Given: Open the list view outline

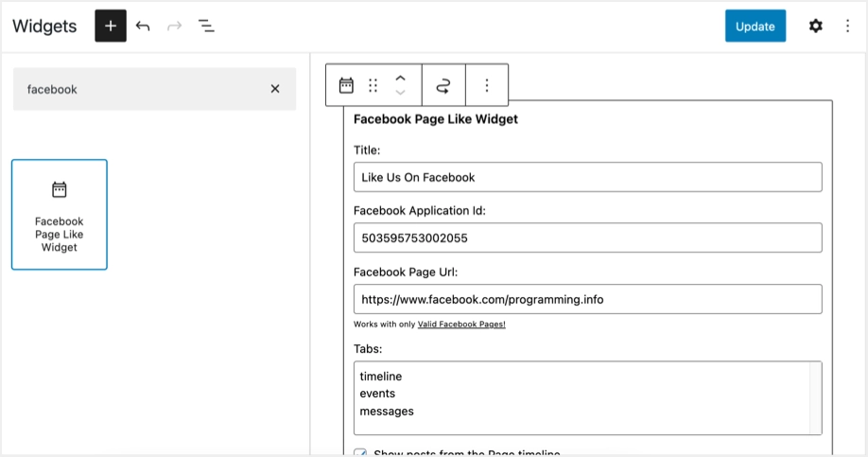Looking at the screenshot, I should (x=206, y=26).
